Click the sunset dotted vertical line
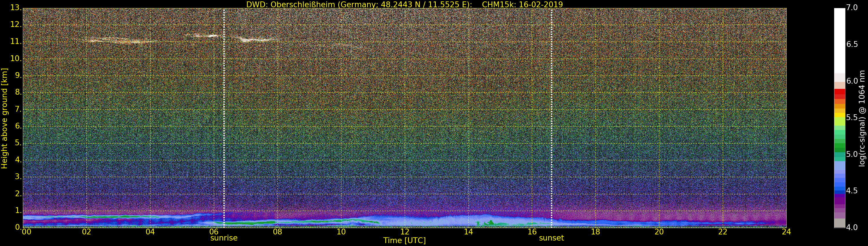Image resolution: width=868 pixels, height=246 pixels. point(551,118)
